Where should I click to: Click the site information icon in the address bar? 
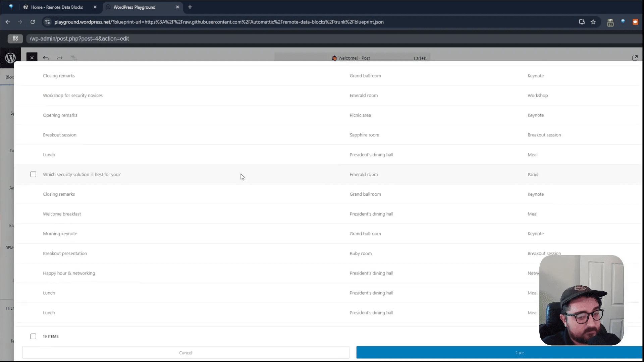pyautogui.click(x=47, y=22)
